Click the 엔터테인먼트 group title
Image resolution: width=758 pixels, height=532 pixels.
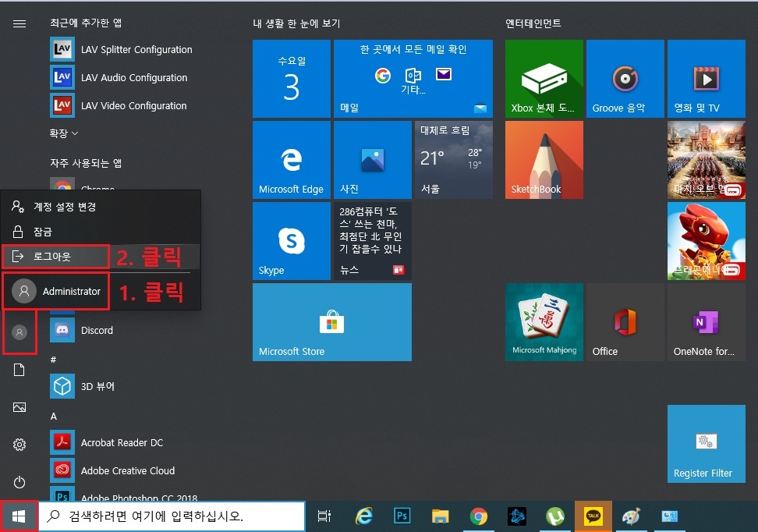[533, 23]
